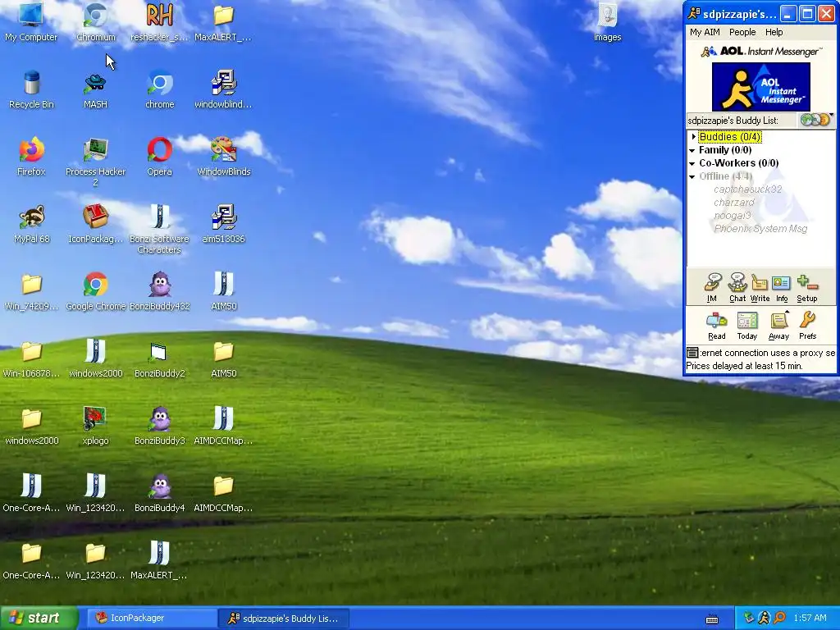840x630 pixels.
Task: Collapse the Co-Workers group arrow
Action: click(692, 163)
